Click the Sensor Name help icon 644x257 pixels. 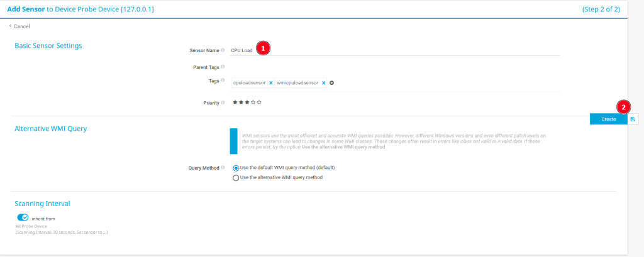223,50
